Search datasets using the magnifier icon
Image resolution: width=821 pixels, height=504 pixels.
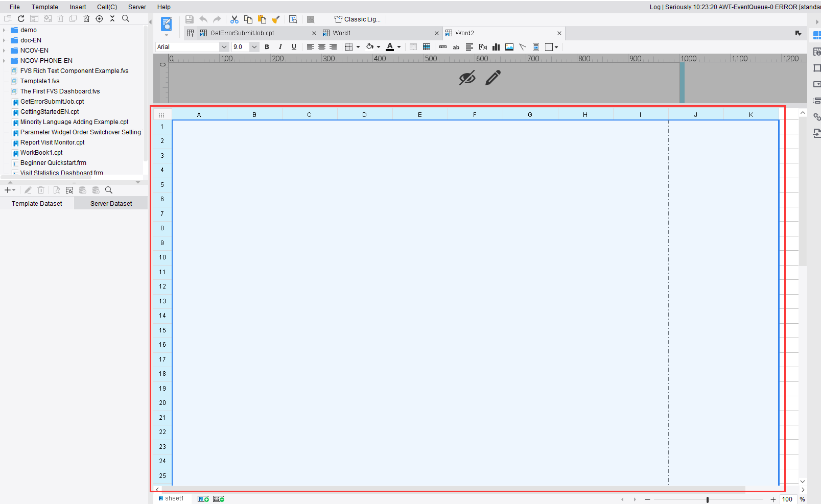click(108, 190)
